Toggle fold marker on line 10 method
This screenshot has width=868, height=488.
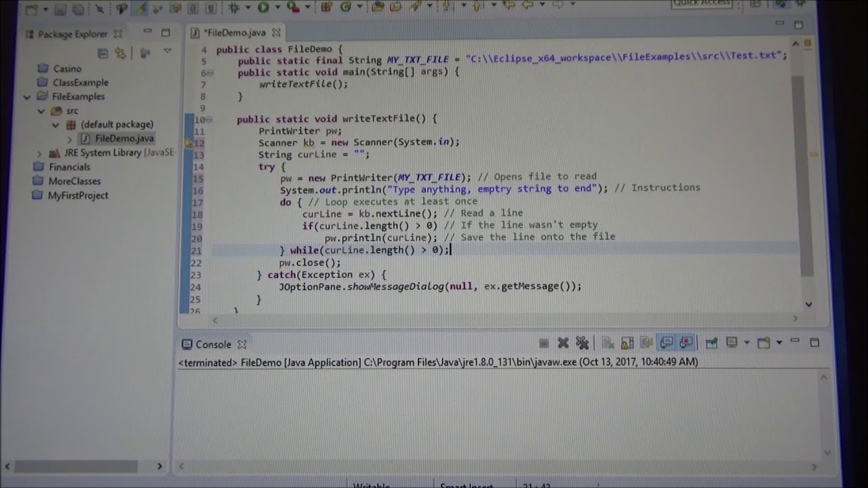pyautogui.click(x=210, y=119)
